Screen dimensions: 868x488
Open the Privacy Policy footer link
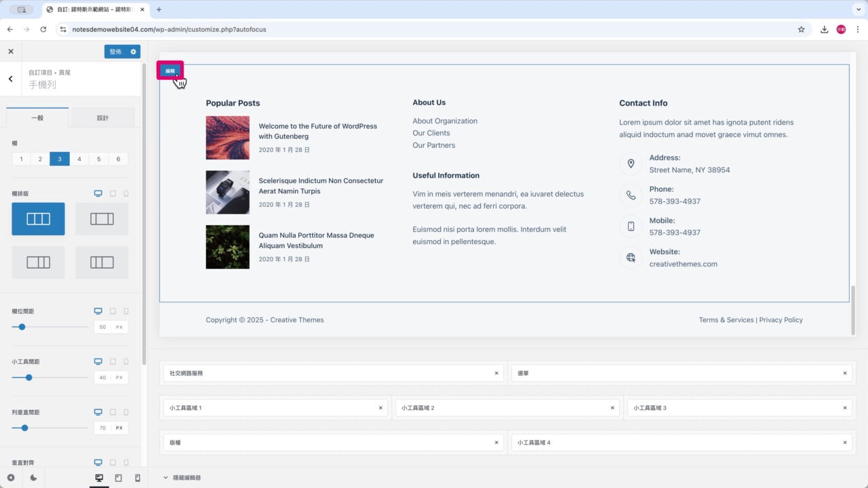781,320
